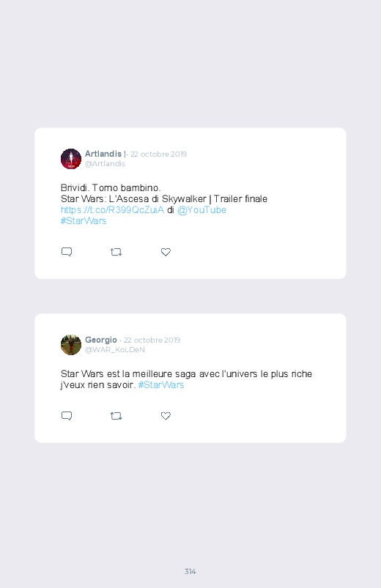Open #StarWars hashtag in Georgio's tweet

(161, 384)
